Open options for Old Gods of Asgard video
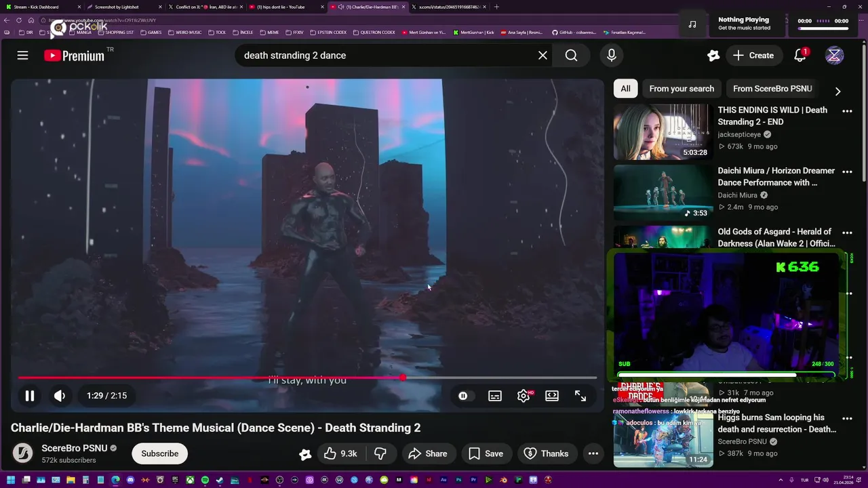The image size is (868, 488). 847,233
